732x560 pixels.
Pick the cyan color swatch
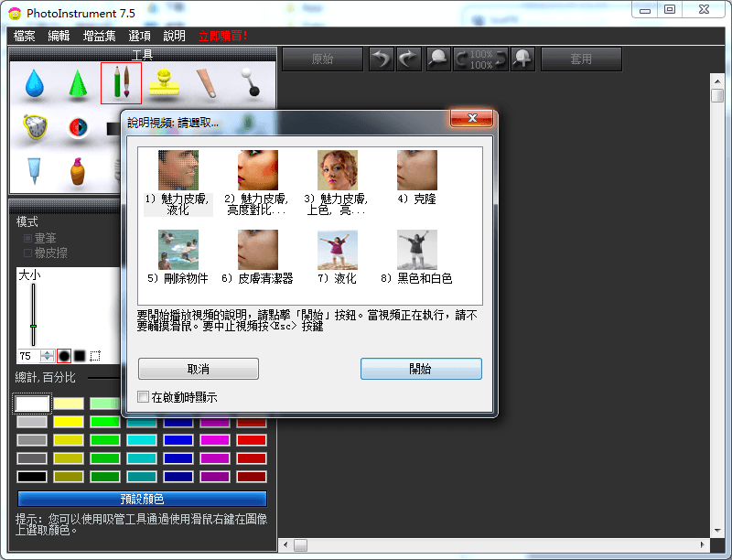click(142, 440)
